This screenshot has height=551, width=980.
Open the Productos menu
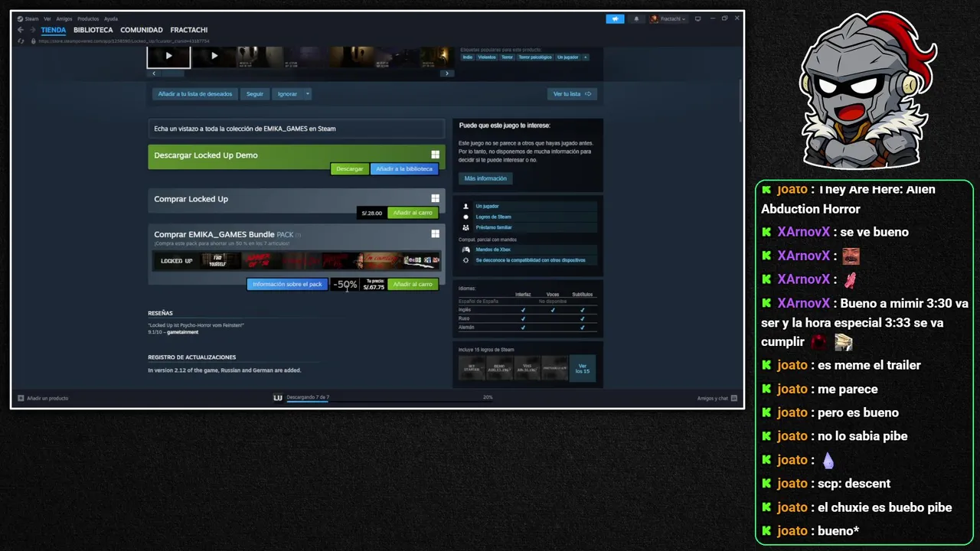[x=88, y=18]
